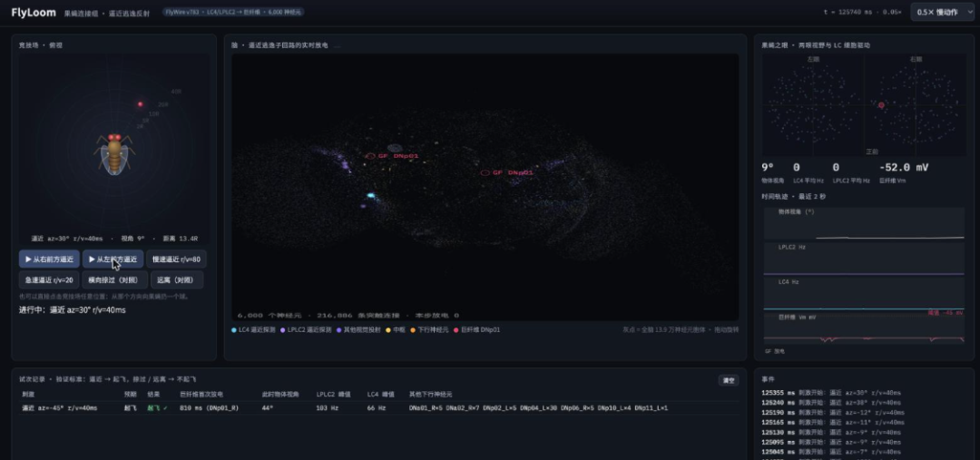Click the right GF DNp01 marker
980x460 pixels.
pos(507,172)
